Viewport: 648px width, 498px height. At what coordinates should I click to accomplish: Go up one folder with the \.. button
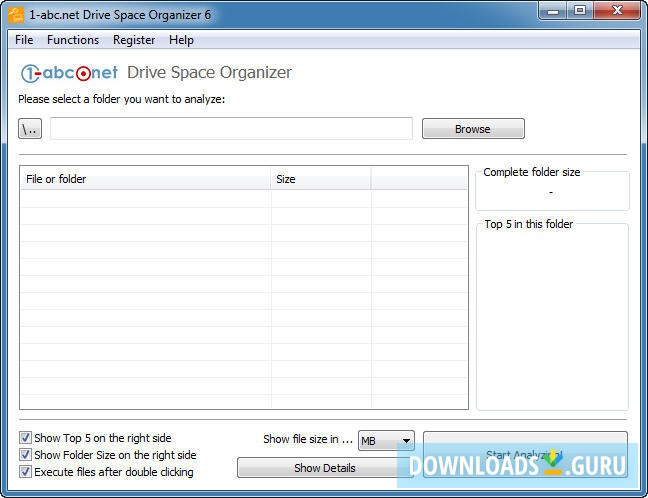[x=30, y=129]
